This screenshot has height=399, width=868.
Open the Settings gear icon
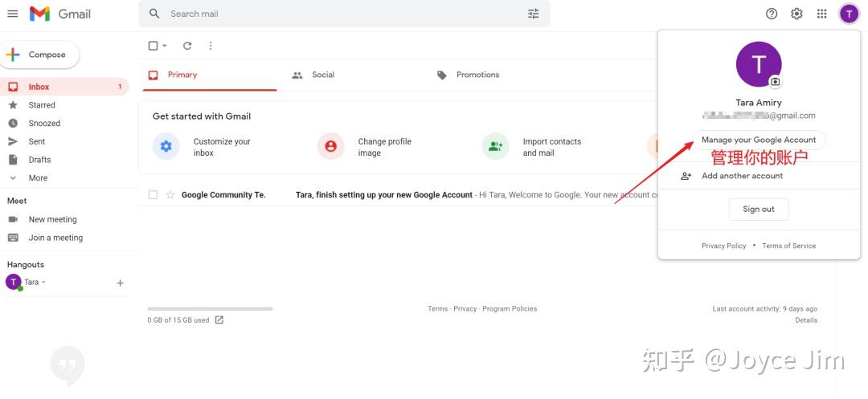tap(796, 14)
